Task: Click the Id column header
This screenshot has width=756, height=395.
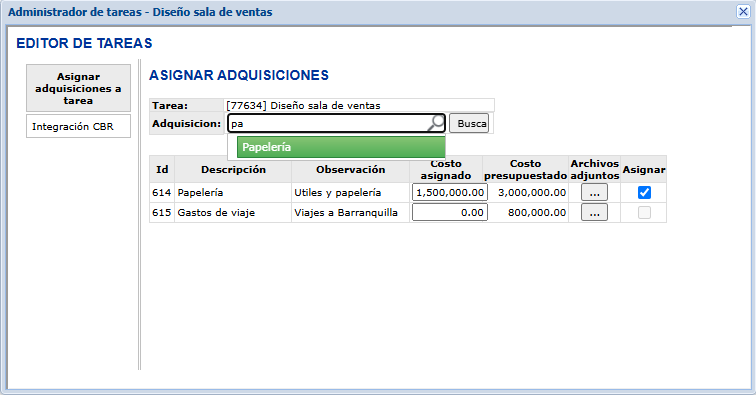Action: pos(162,169)
